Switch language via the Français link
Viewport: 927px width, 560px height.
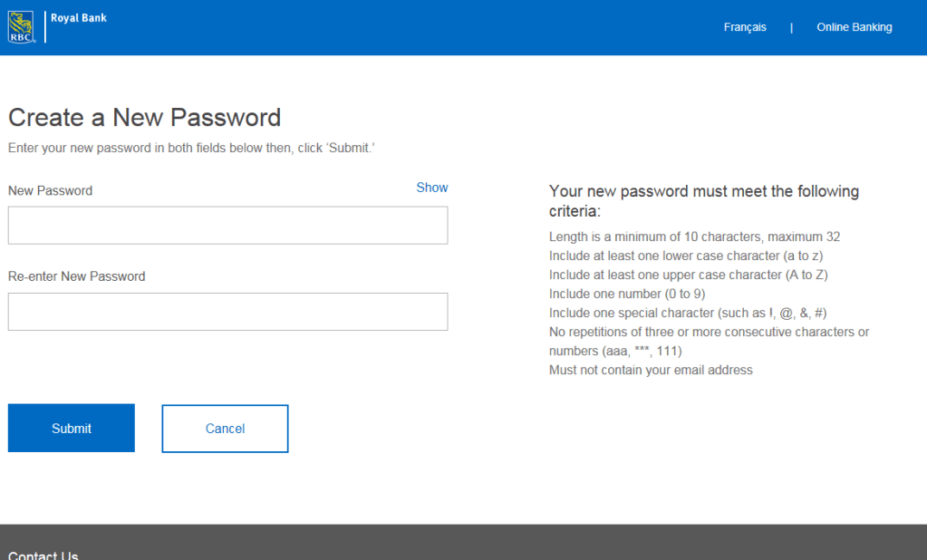pyautogui.click(x=745, y=27)
